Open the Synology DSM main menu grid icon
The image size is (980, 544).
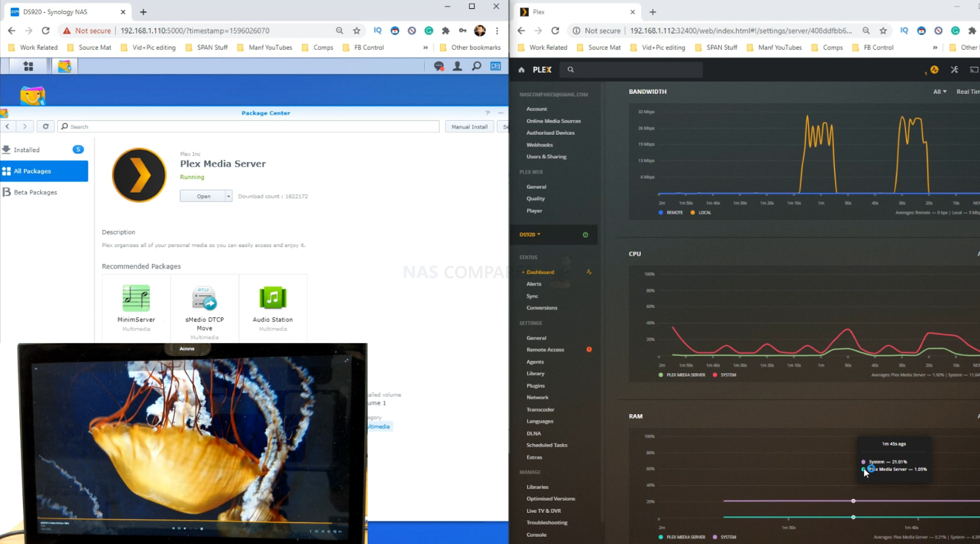pos(28,67)
